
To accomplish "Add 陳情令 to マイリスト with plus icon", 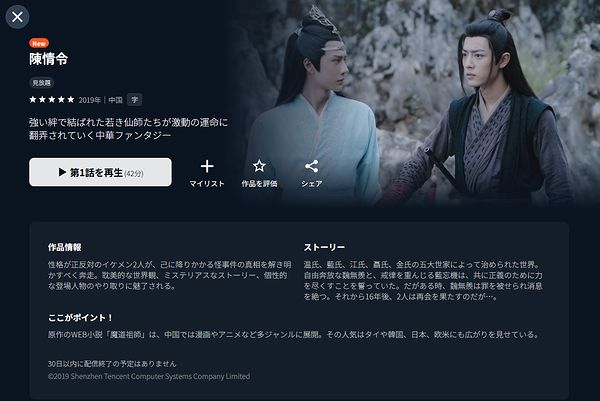I will click(207, 173).
